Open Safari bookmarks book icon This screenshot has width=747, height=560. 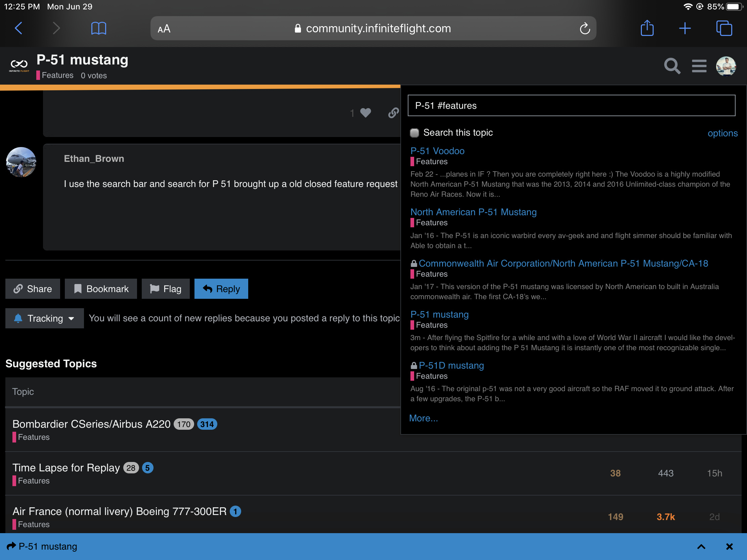[x=99, y=28]
